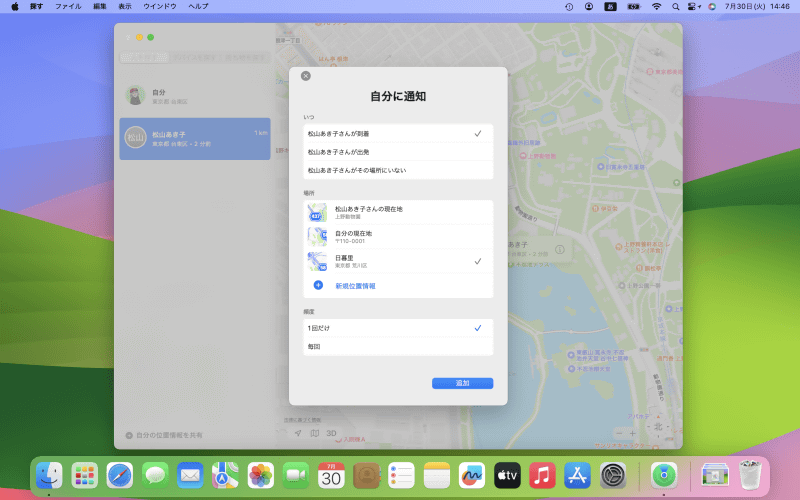800x500 pixels.
Task: Open the 表示 menu
Action: click(125, 7)
